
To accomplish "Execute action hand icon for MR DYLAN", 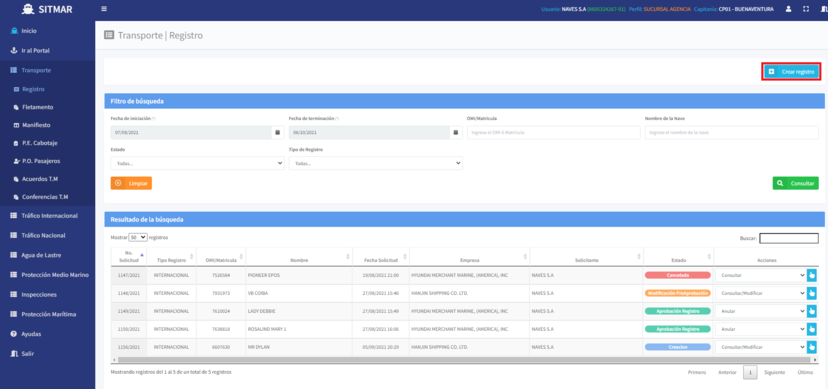I will (812, 347).
